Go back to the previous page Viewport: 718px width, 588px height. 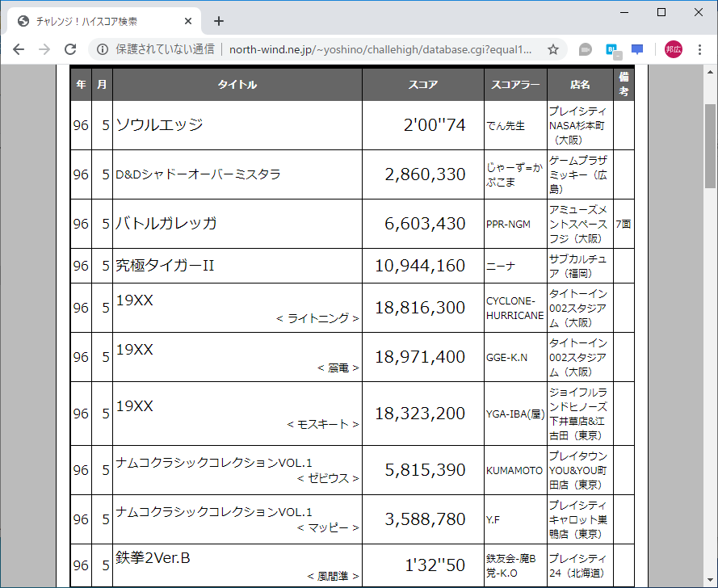point(19,49)
